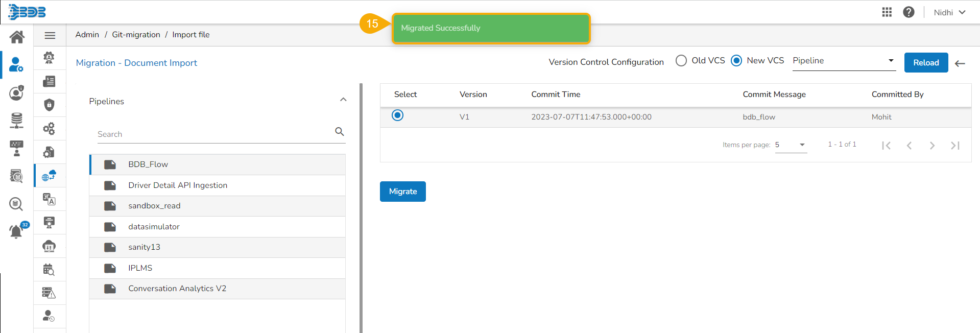Open the database magnifier search icon

tap(16, 204)
